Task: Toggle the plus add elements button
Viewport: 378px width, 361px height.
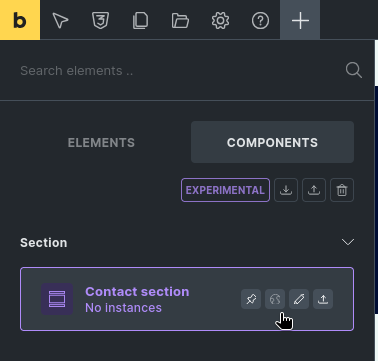Action: pos(300,20)
